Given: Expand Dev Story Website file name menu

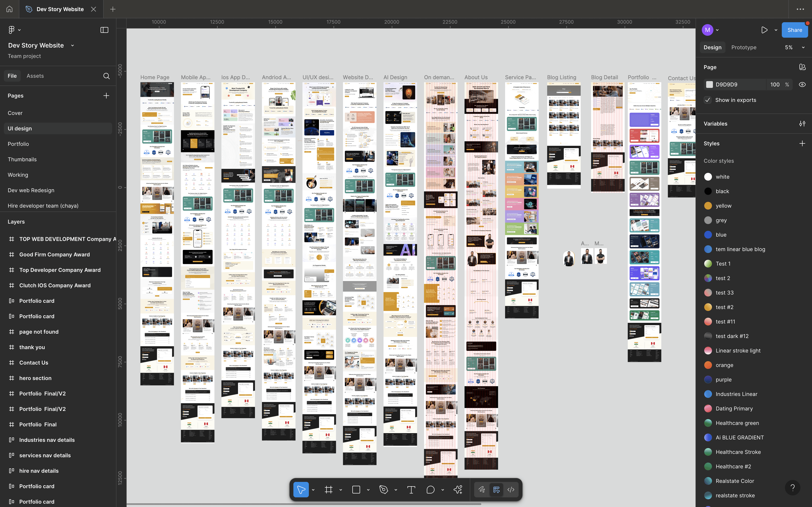Looking at the screenshot, I should (x=72, y=46).
